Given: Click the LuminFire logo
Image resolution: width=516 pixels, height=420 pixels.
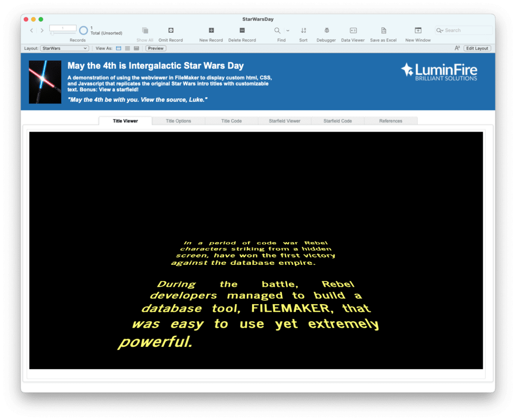Looking at the screenshot, I should pos(439,72).
